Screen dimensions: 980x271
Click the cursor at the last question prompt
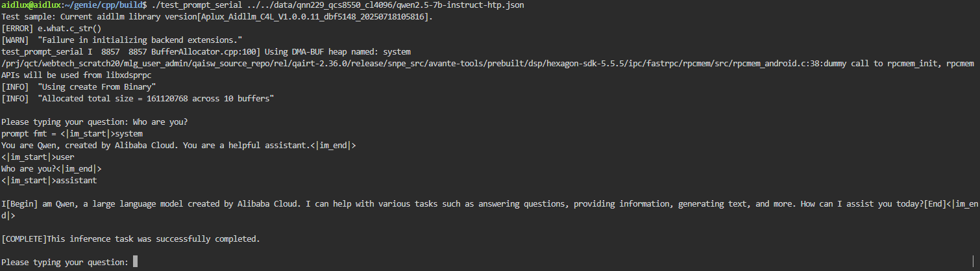click(135, 262)
